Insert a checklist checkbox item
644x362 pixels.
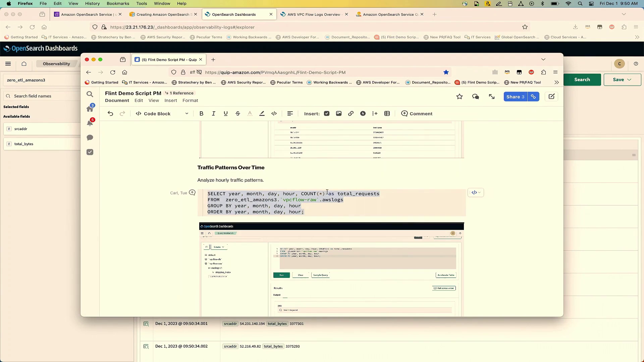click(x=327, y=114)
